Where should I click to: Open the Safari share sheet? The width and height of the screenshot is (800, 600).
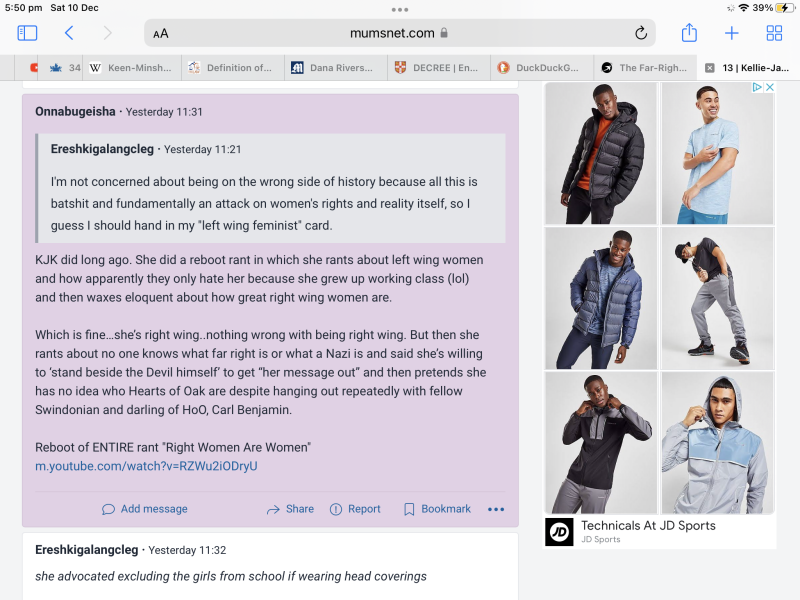point(689,33)
